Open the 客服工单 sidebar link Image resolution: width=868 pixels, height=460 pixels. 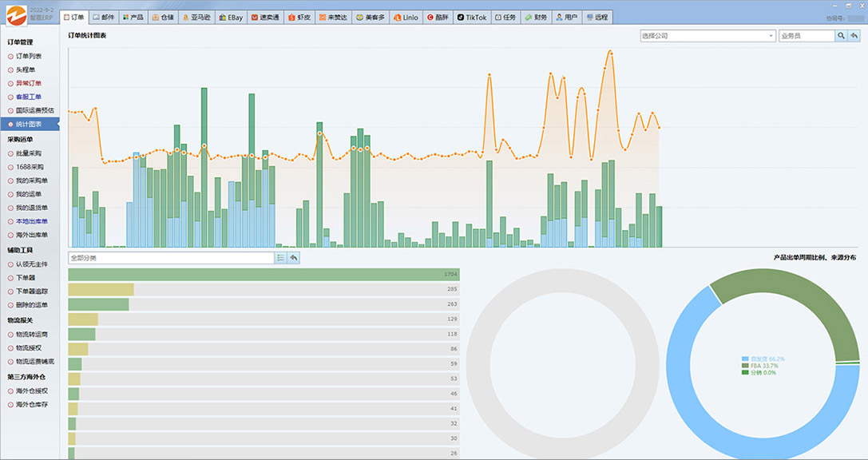click(x=28, y=97)
